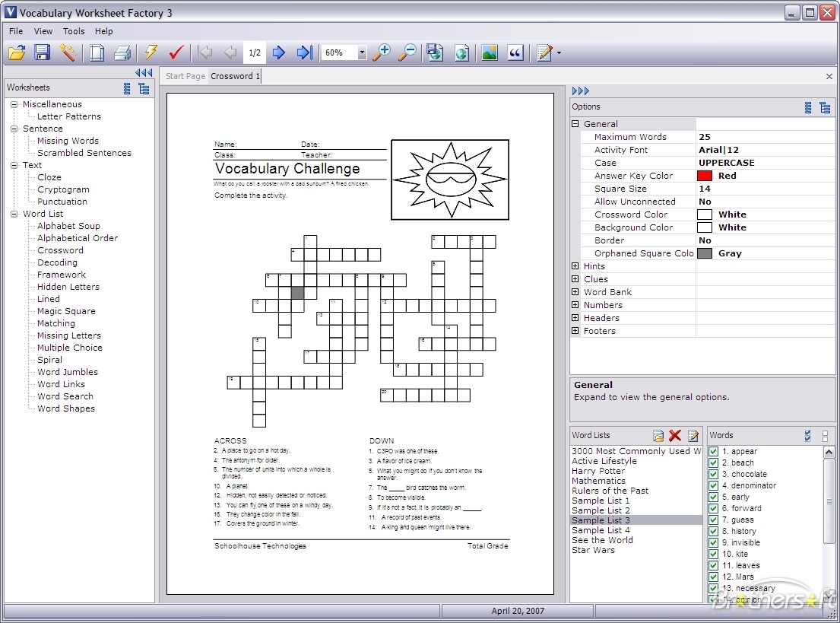Click the Open folder toolbar icon

click(x=17, y=52)
